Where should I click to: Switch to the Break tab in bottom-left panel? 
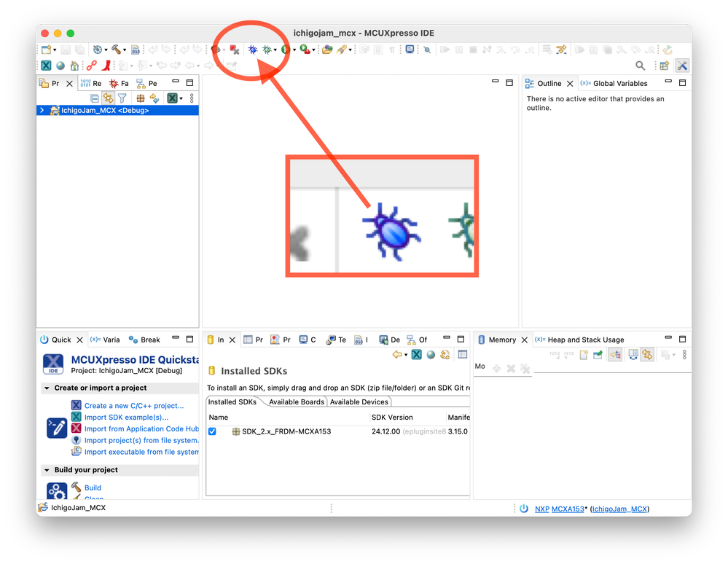click(144, 340)
